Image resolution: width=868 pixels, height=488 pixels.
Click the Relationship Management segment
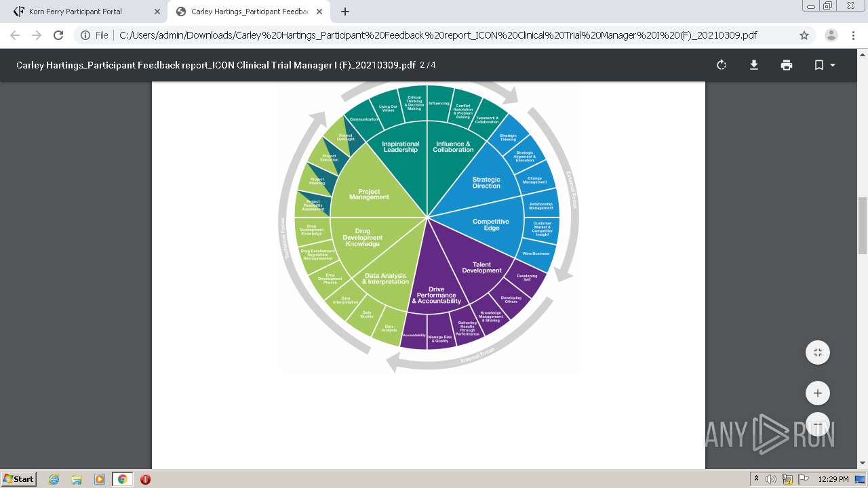541,206
